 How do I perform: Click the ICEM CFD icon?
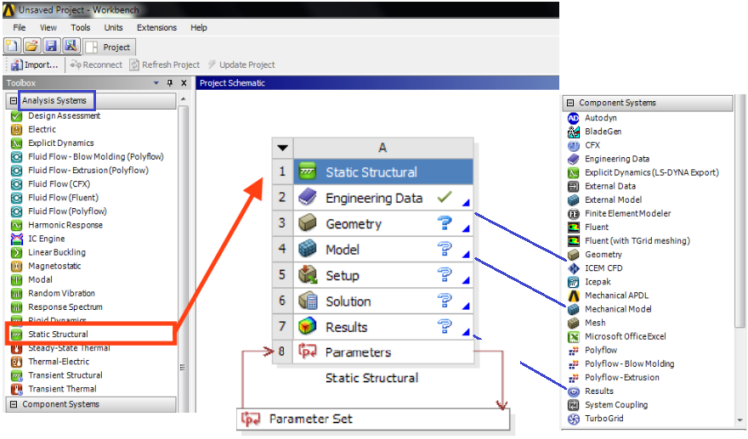(573, 268)
